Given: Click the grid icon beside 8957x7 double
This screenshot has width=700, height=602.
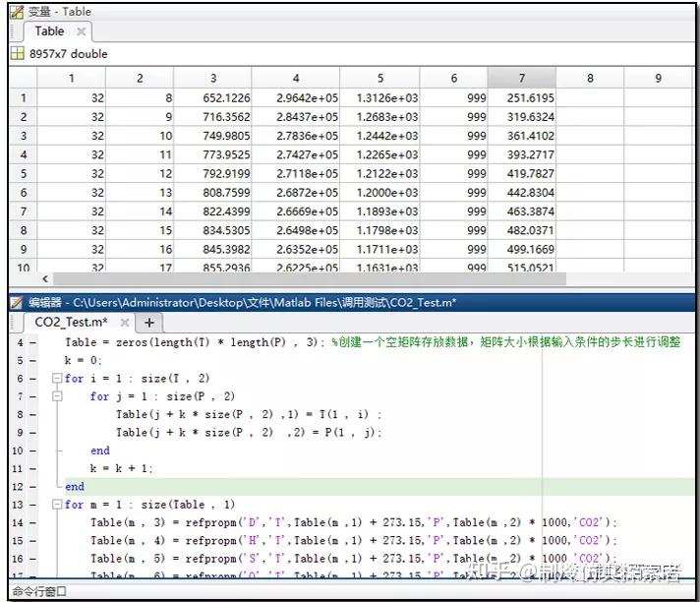Looking at the screenshot, I should (17, 53).
